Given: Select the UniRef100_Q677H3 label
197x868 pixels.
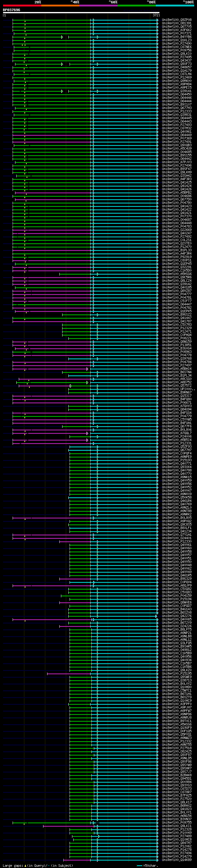Looking at the screenshot, I should tap(177, 108).
